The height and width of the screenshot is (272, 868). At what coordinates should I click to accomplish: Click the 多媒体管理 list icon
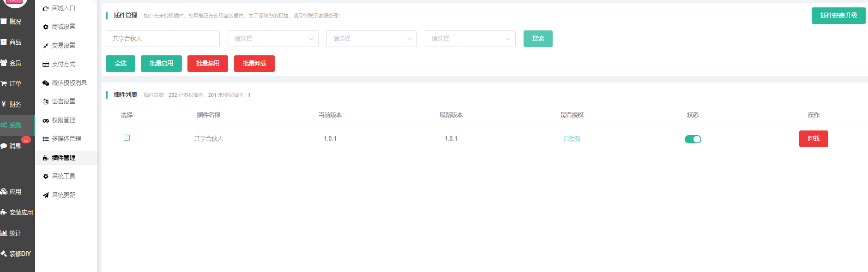coord(46,139)
